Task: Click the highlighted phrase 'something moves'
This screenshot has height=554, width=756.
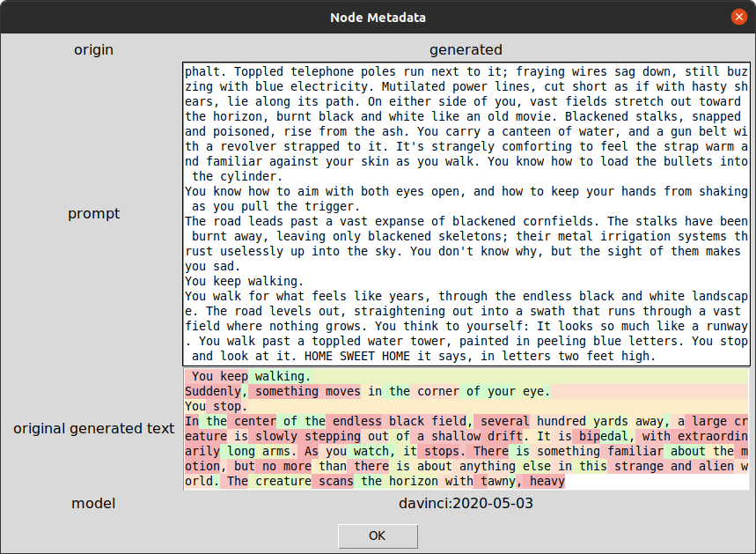Action: click(x=308, y=391)
